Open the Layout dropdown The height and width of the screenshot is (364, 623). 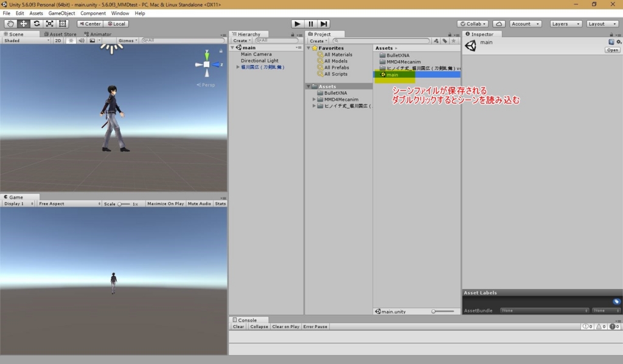(602, 24)
